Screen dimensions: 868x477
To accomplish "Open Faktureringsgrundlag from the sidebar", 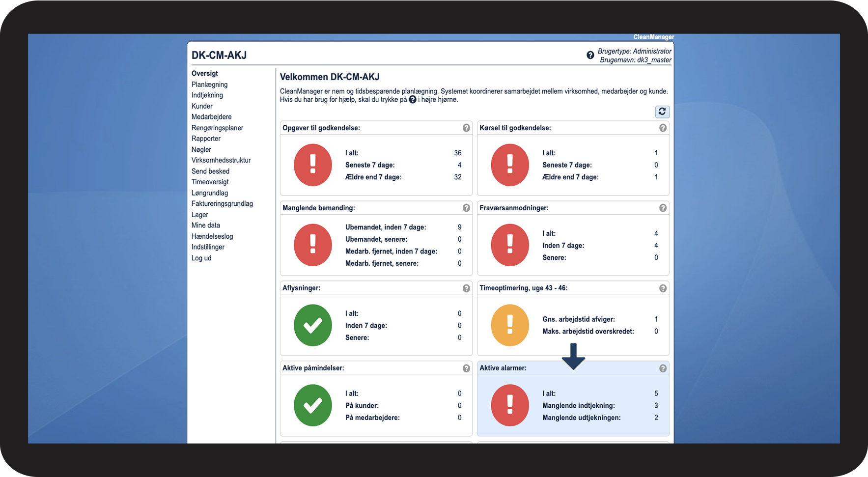I will click(222, 203).
